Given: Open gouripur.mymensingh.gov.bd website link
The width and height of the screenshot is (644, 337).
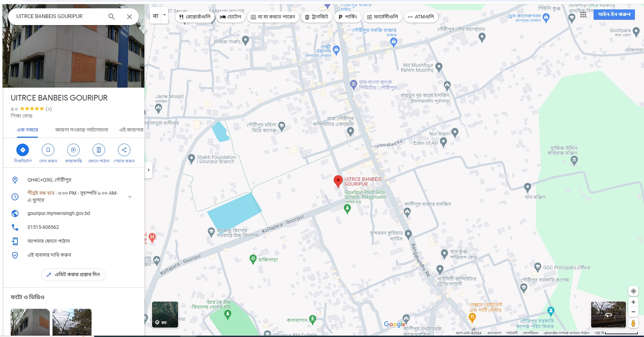Looking at the screenshot, I should tap(59, 213).
